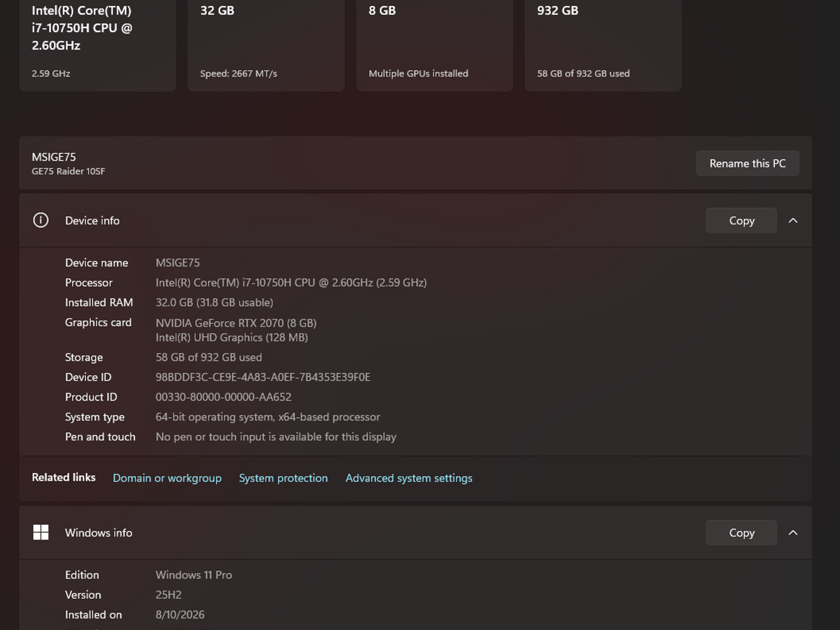
Task: Collapse the Windows info section chevron
Action: click(793, 533)
